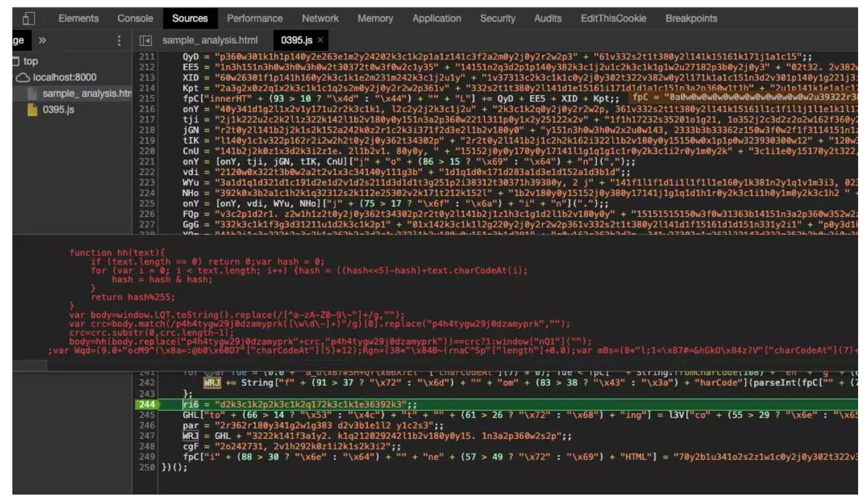The width and height of the screenshot is (868, 502).
Task: Switch to the Console tab
Action: click(x=135, y=19)
